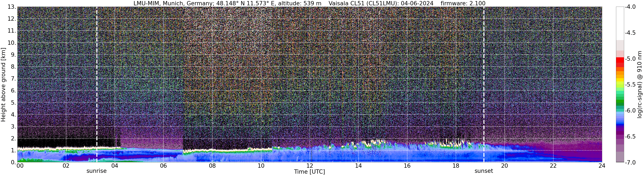This screenshot has width=644, height=176.
Task: Click the 'Height above ground [km]' axis label
Action: tap(3, 85)
